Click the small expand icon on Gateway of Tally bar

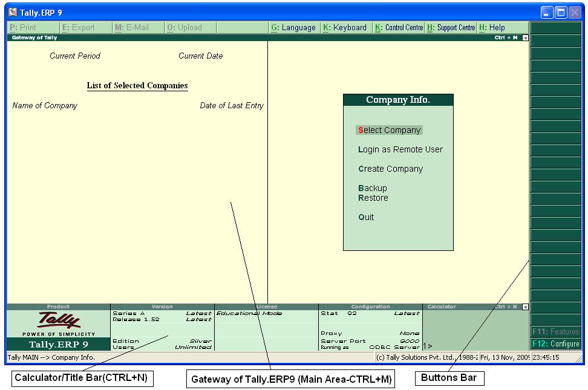[x=525, y=37]
